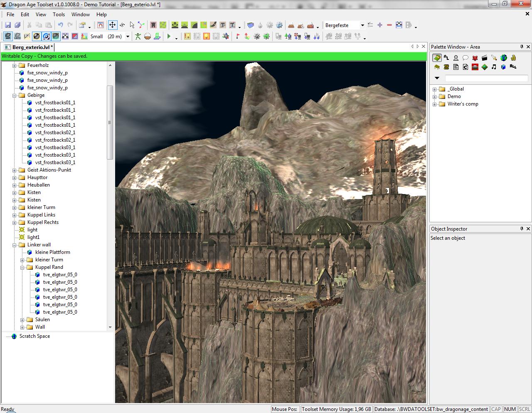Toggle the red-blue diagonal square button
The image size is (532, 413).
pos(75,37)
